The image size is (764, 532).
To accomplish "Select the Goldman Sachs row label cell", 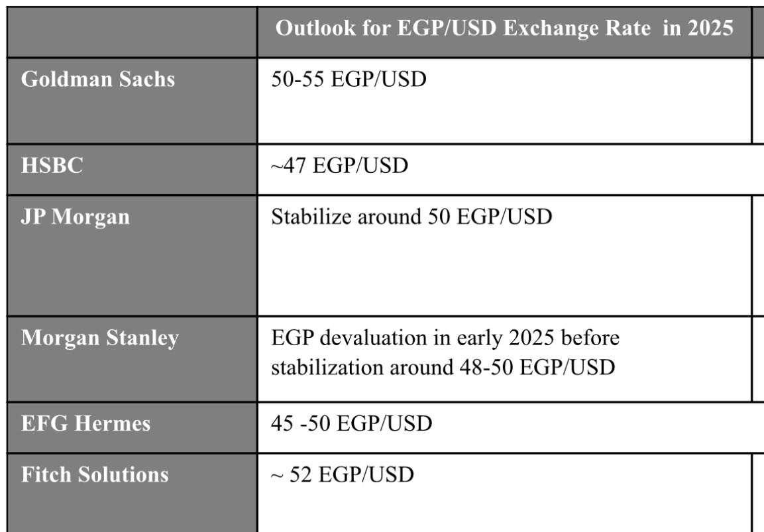I will [98, 80].
